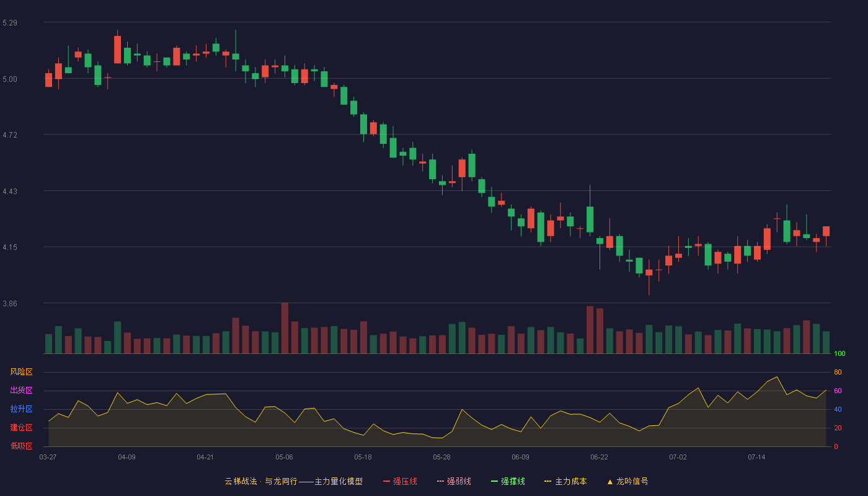Click the tallest red volume bar near 05-06
Screen dimensions: 868x496
pyautogui.click(x=285, y=328)
